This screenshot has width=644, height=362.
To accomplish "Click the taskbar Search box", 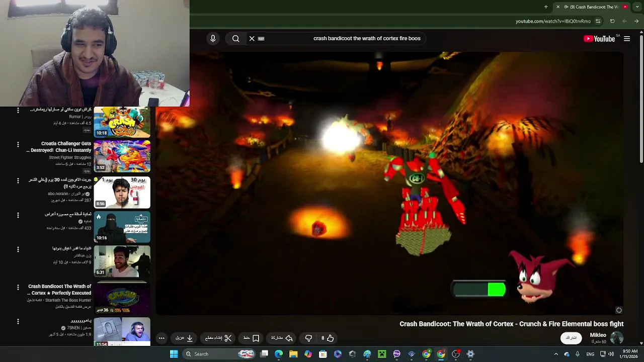I will click(x=219, y=354).
